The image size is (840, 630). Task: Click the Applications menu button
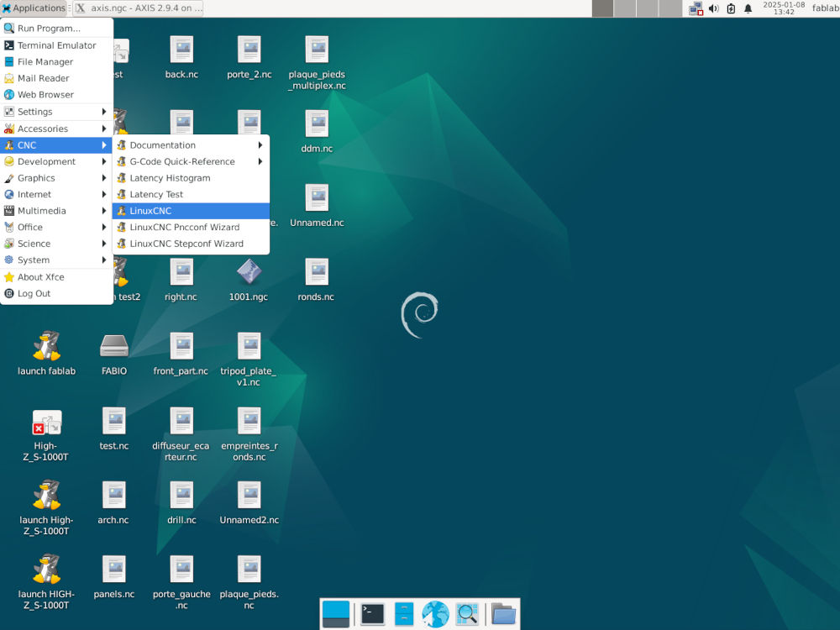point(34,8)
